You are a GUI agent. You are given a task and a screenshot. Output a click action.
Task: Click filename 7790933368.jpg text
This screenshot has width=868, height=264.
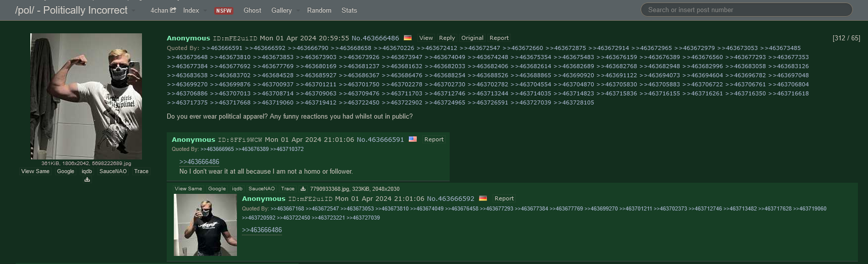pyautogui.click(x=329, y=189)
